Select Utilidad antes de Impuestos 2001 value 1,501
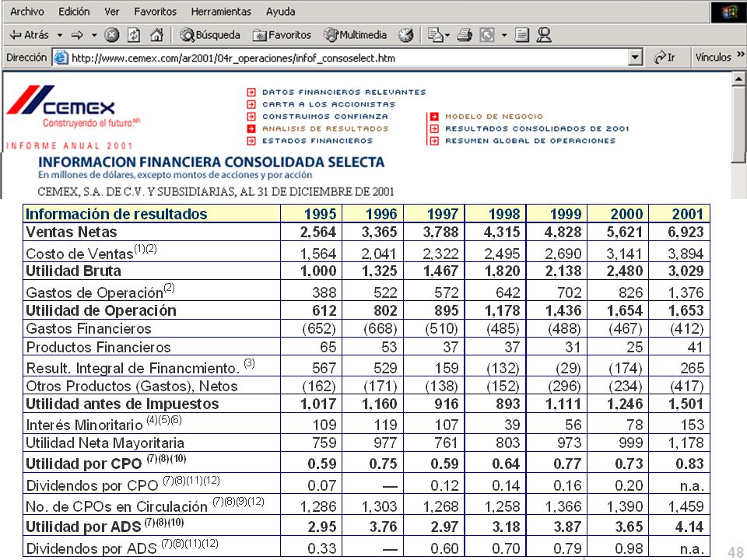Screen dimensions: 747x560 pos(686,404)
